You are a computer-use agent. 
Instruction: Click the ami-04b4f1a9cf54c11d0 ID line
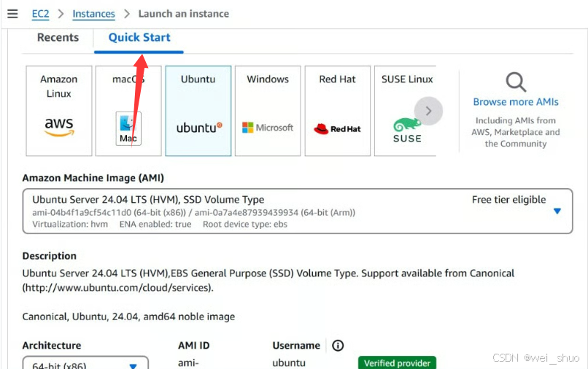click(193, 213)
